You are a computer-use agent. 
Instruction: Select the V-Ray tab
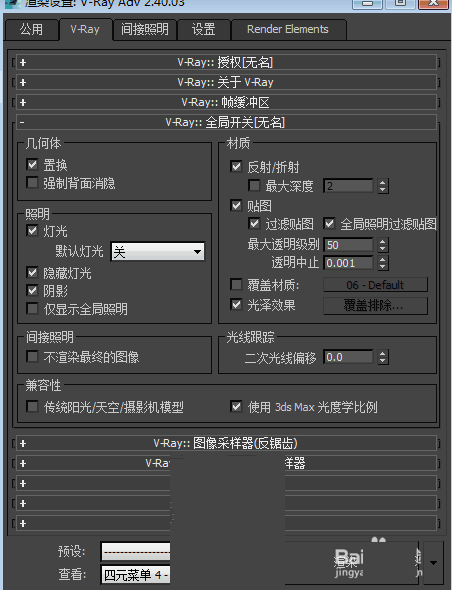click(85, 29)
